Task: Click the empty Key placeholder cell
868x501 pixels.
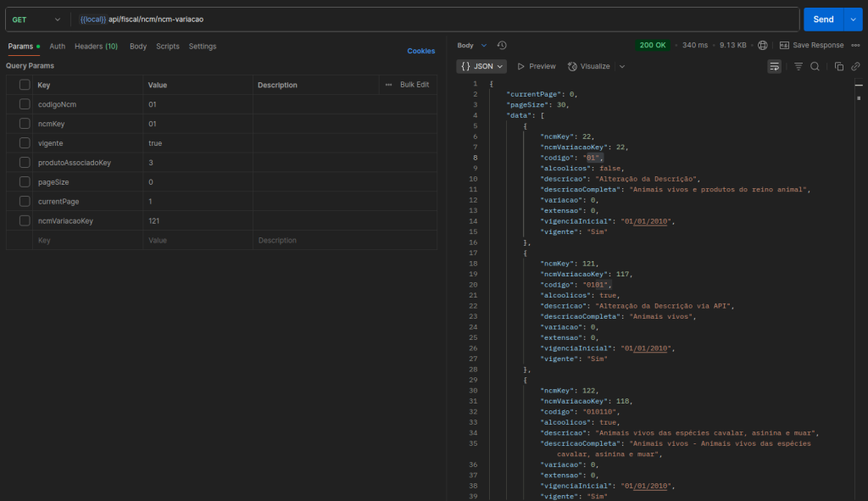Action: pyautogui.click(x=87, y=240)
